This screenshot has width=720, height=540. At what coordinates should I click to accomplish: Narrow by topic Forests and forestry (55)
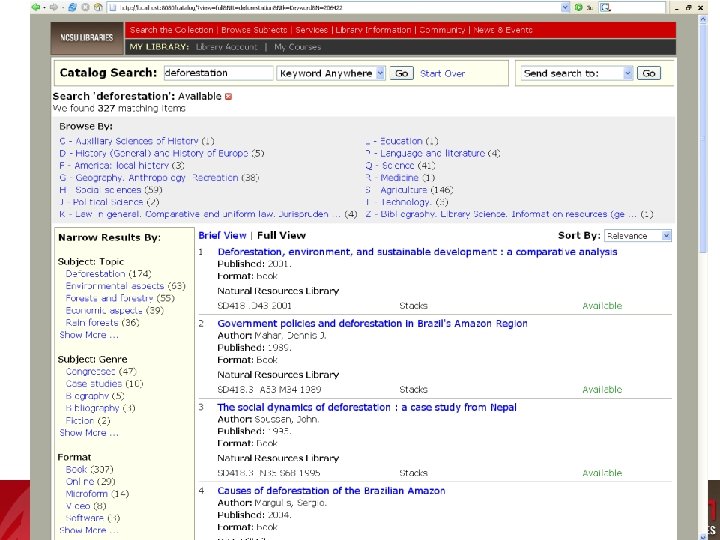pos(120,298)
